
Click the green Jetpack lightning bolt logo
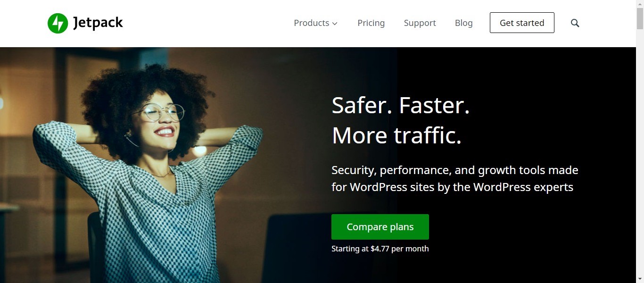pyautogui.click(x=58, y=23)
